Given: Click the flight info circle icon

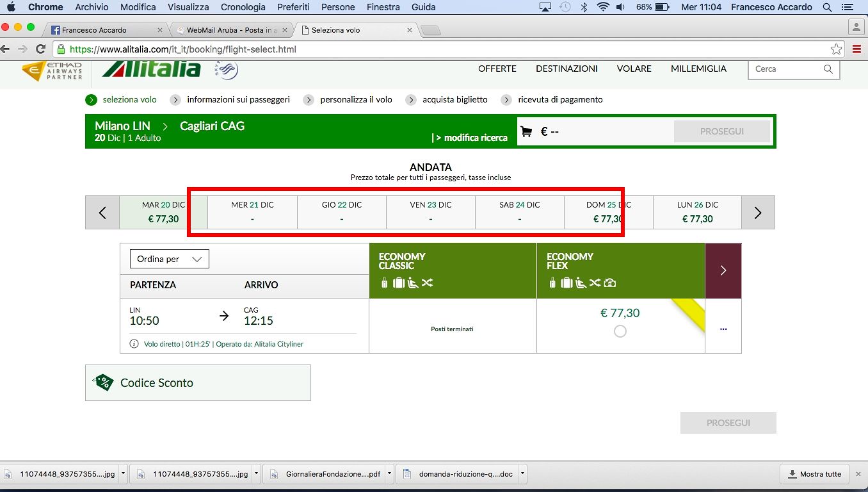Looking at the screenshot, I should [134, 344].
